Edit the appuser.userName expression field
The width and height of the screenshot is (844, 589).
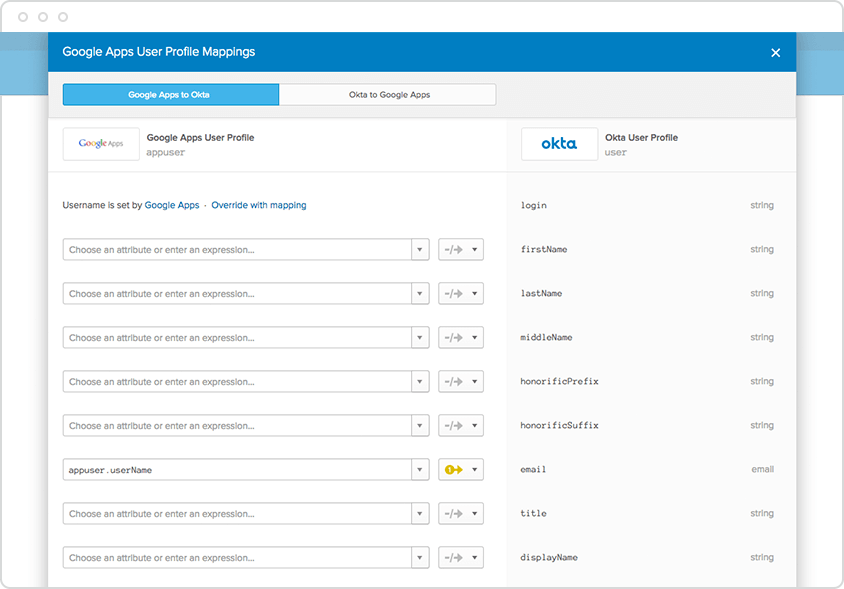[x=238, y=470]
